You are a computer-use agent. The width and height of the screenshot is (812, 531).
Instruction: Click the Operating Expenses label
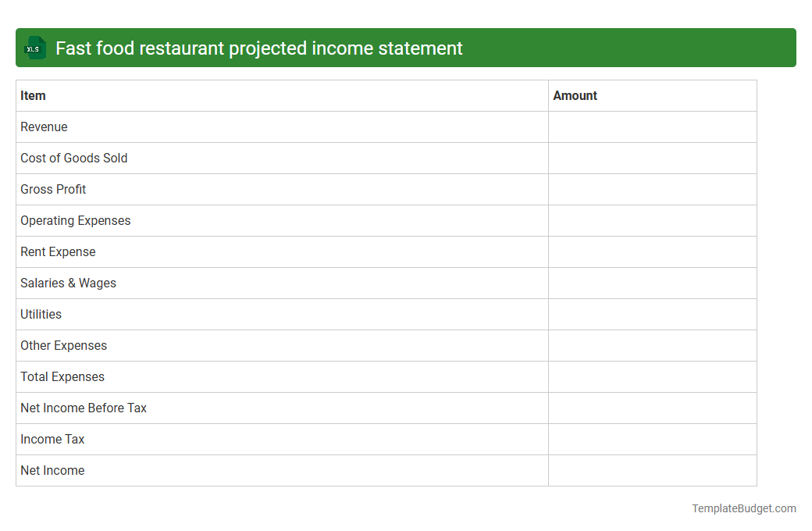click(75, 220)
